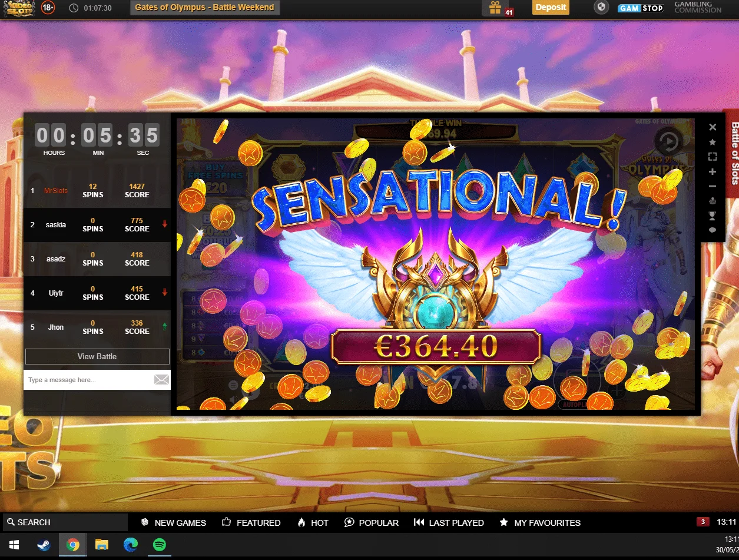Select player saskia in the leaderboard
This screenshot has height=560, width=739.
click(x=56, y=225)
